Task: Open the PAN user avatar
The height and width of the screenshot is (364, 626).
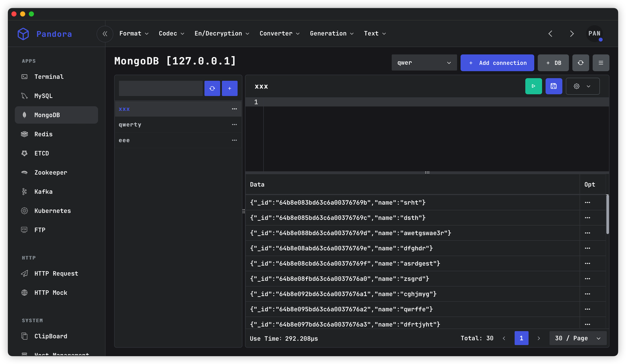Action: pyautogui.click(x=595, y=34)
